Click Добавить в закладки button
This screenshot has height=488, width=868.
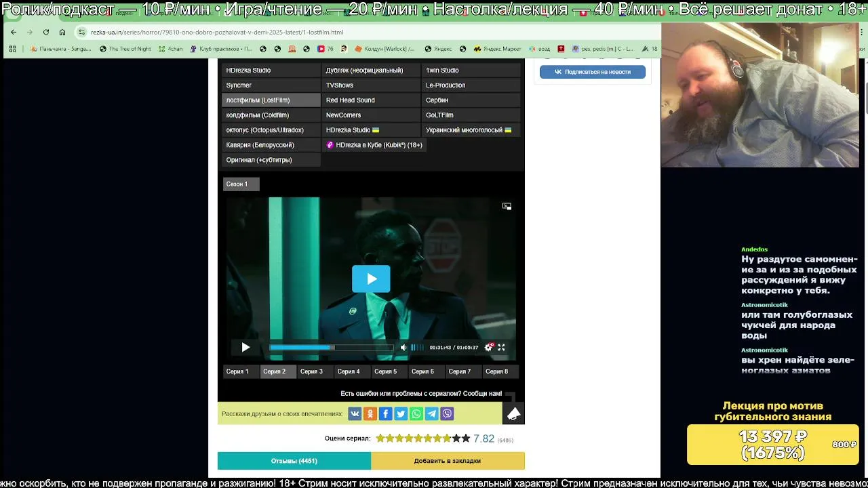tap(448, 461)
